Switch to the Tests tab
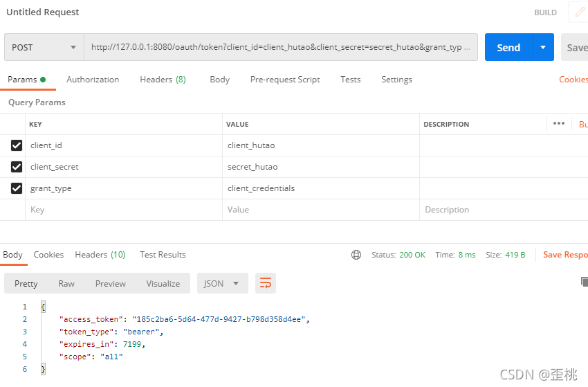This screenshot has width=588, height=387. click(351, 80)
